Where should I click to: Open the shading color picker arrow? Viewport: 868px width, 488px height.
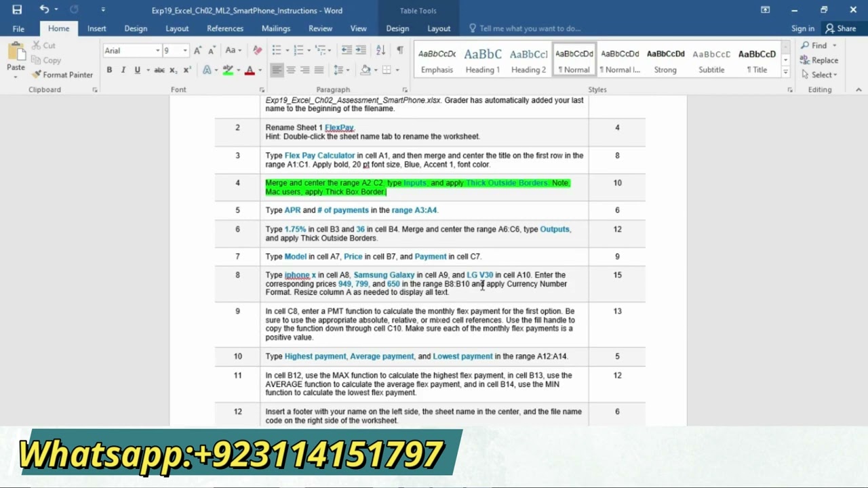click(374, 70)
